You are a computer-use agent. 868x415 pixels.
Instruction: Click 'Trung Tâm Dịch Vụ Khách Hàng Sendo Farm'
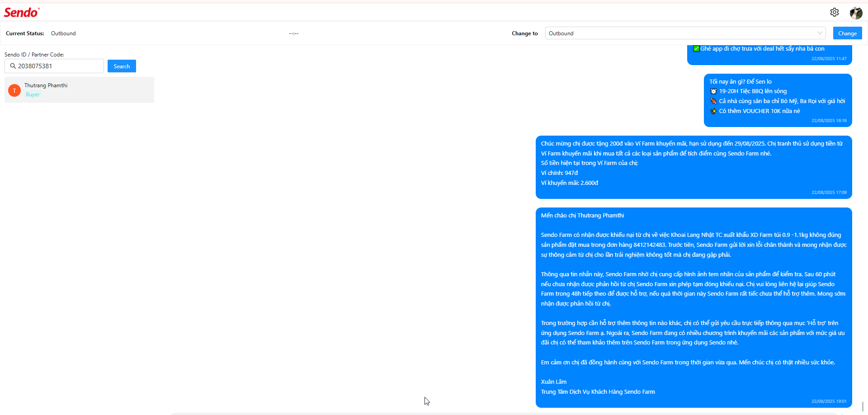point(598,392)
